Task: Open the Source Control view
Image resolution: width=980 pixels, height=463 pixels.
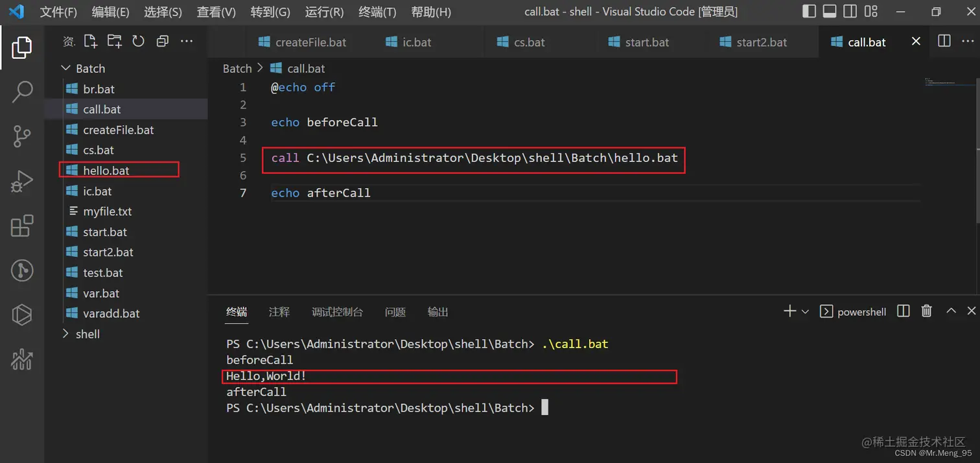Action: (x=22, y=136)
